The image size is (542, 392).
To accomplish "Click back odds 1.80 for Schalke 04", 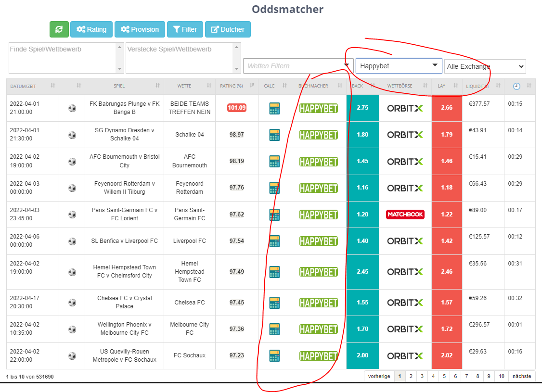I will click(x=362, y=134).
